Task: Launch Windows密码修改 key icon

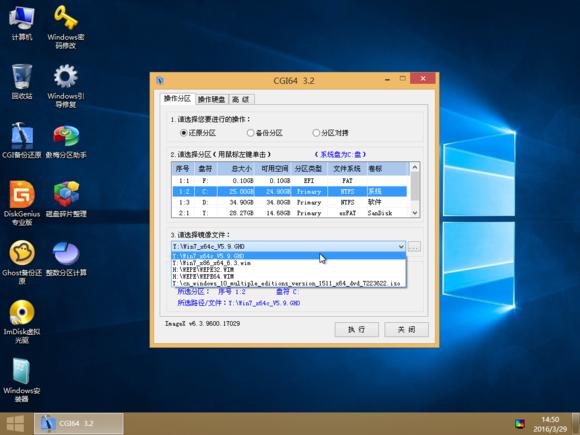Action: [x=66, y=27]
